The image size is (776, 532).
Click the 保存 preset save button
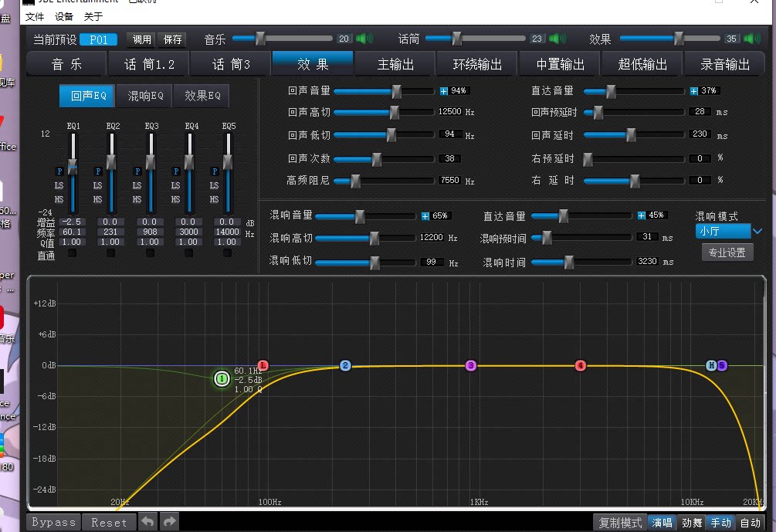(x=172, y=39)
